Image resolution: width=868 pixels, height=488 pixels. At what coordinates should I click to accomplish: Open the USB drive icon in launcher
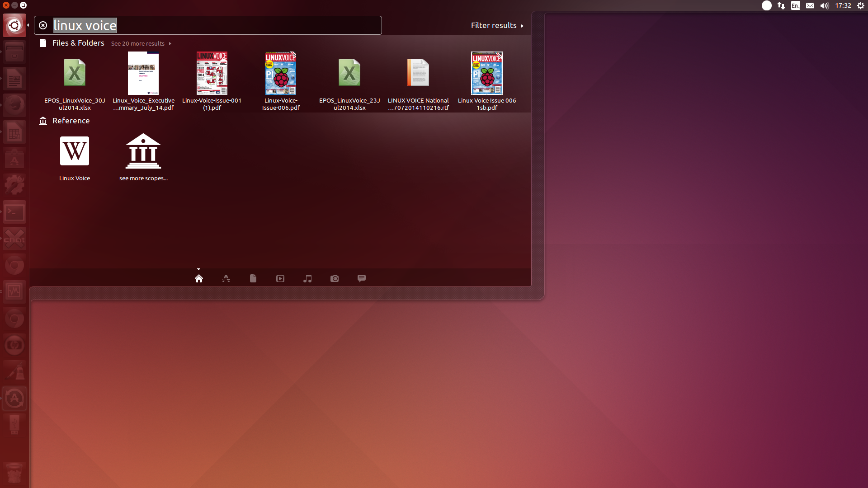(x=14, y=425)
